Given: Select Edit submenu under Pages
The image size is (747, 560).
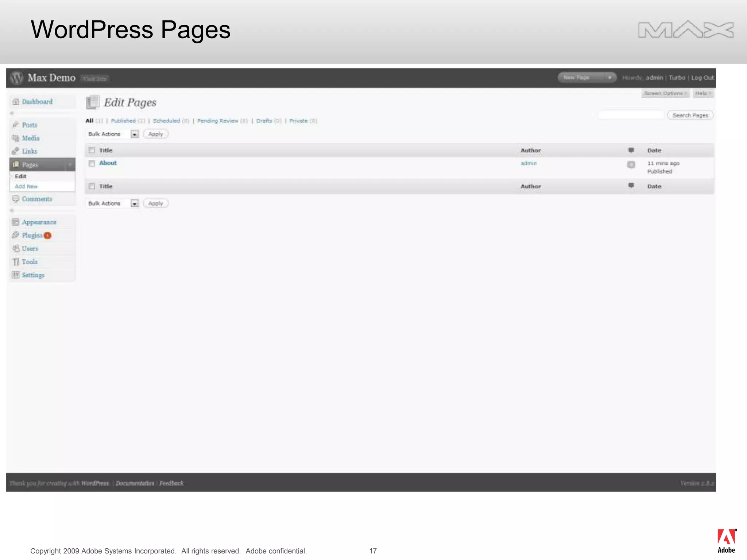Looking at the screenshot, I should click(20, 176).
